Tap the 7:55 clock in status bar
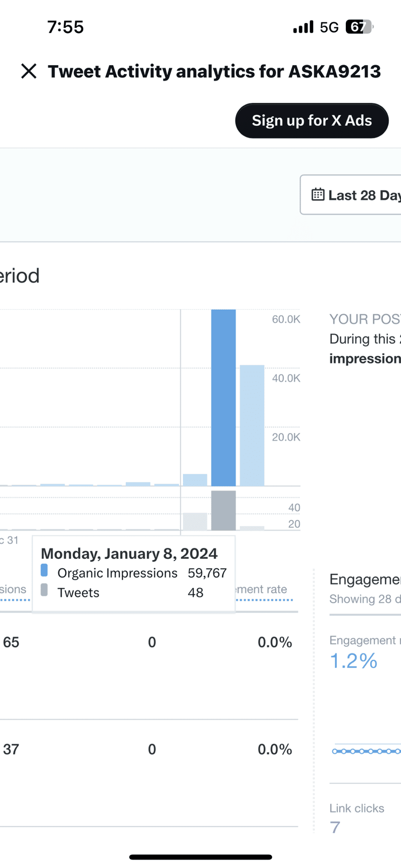The image size is (401, 868). coord(66,27)
